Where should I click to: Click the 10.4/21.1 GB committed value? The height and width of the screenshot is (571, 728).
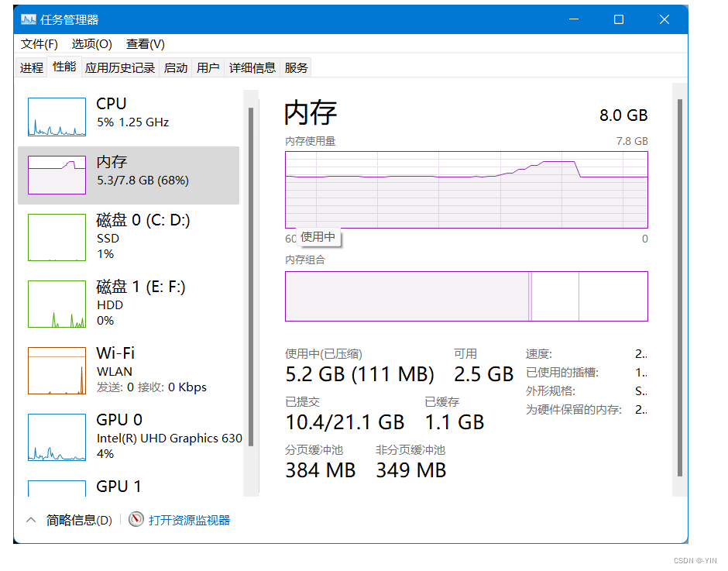(x=345, y=422)
